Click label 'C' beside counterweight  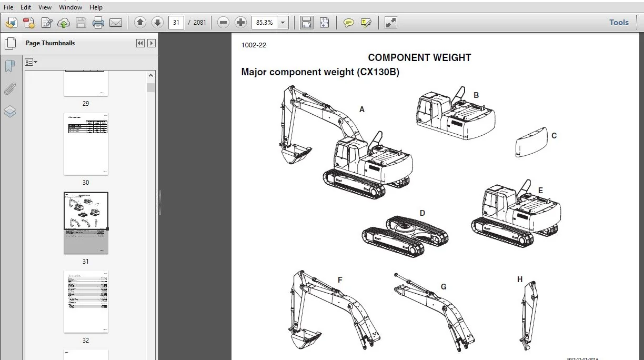tap(554, 136)
